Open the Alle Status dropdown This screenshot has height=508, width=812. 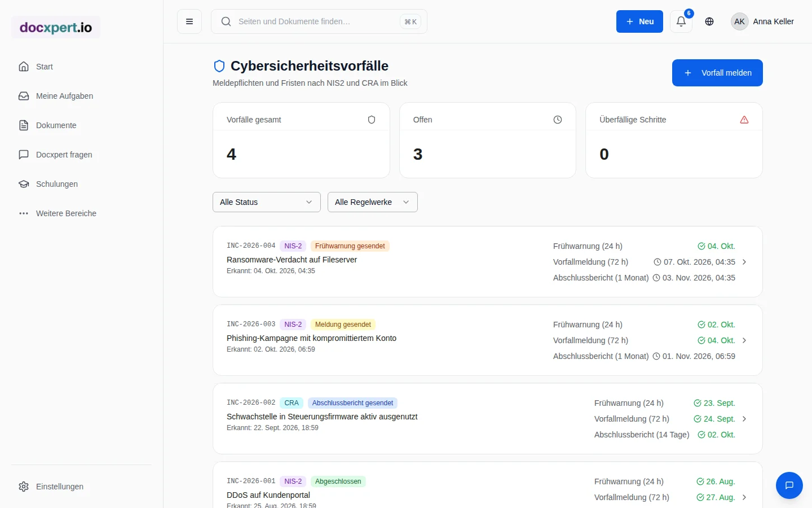pyautogui.click(x=267, y=202)
